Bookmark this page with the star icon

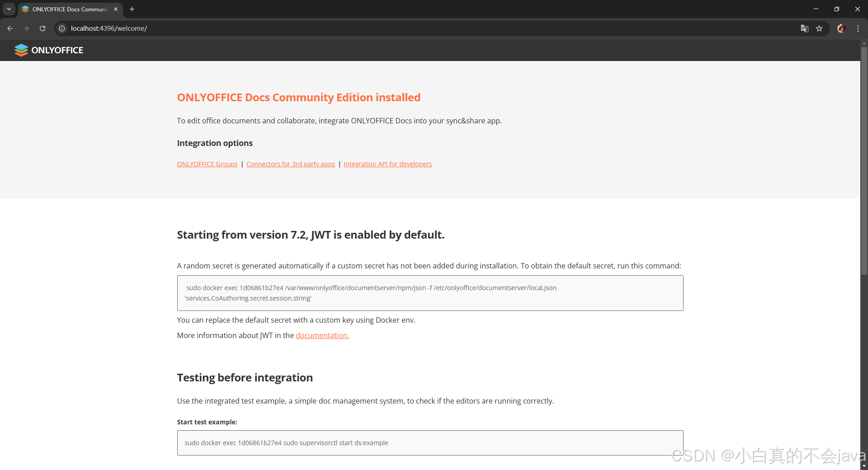[819, 28]
